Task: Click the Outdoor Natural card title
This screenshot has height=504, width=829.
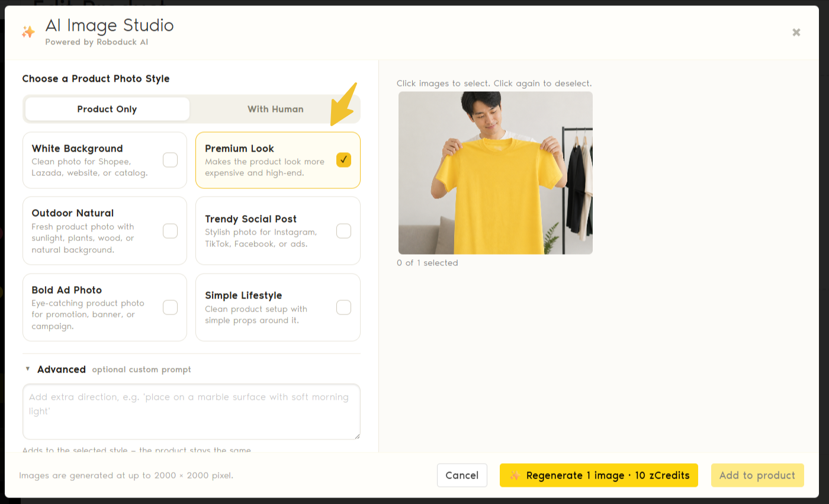Action: (x=73, y=213)
